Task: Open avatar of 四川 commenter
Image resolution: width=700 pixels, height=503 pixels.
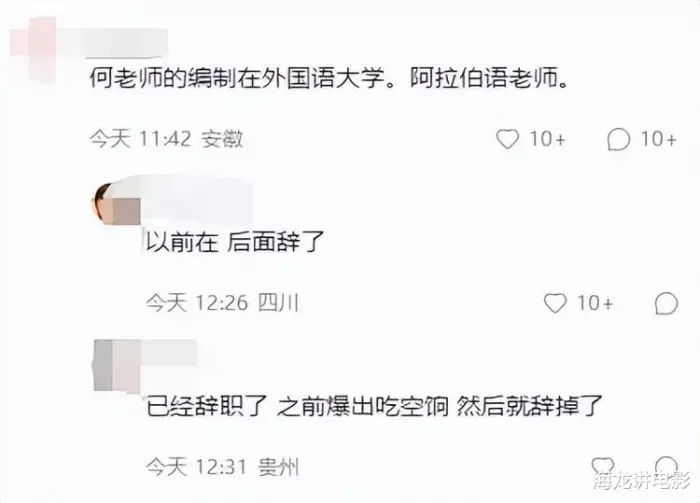Action: coord(116,204)
